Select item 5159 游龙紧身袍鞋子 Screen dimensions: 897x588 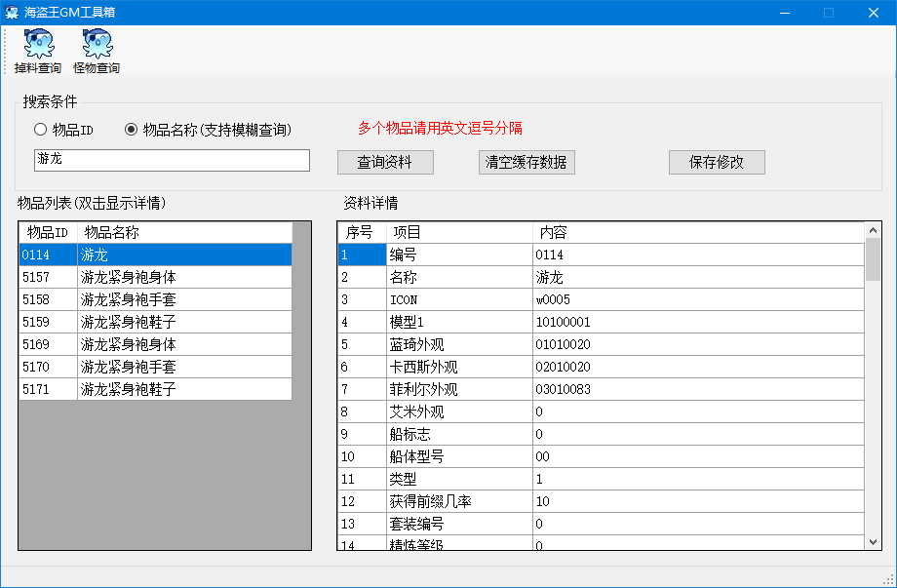(x=146, y=322)
